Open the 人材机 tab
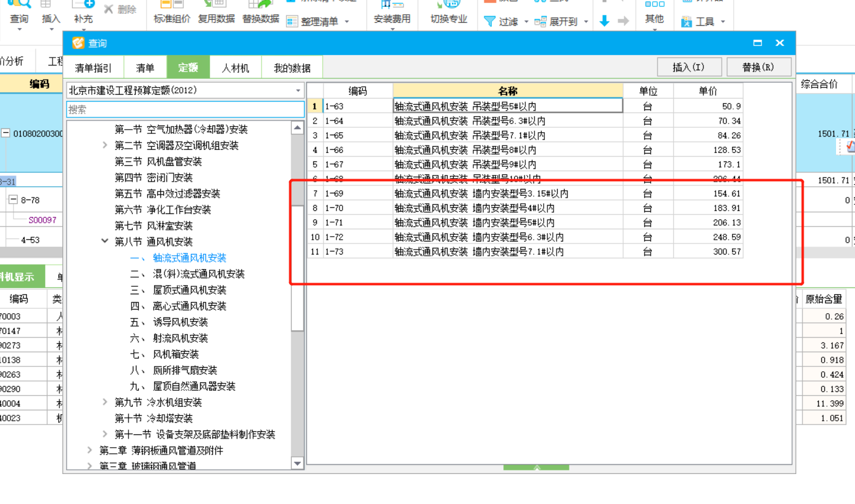 pyautogui.click(x=235, y=68)
